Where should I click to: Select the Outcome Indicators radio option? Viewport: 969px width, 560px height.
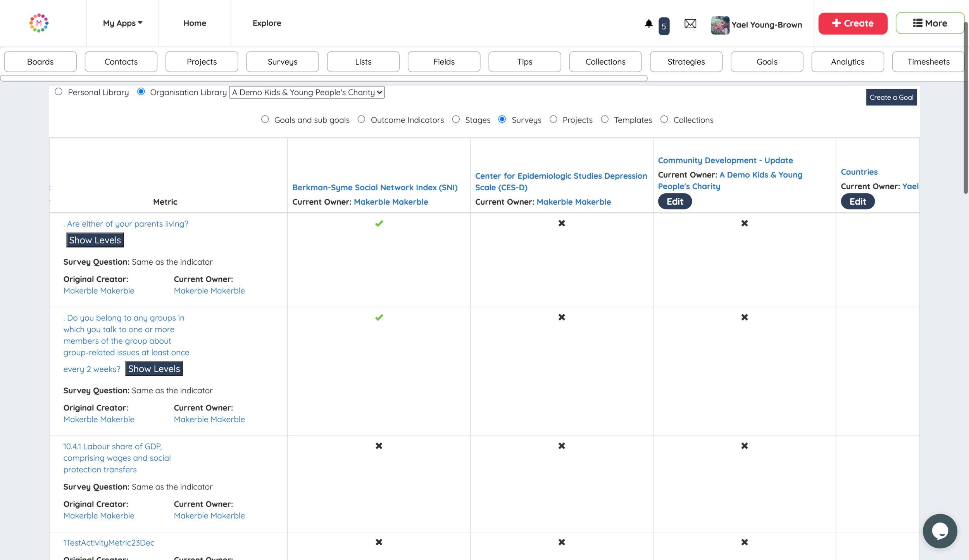click(x=361, y=119)
